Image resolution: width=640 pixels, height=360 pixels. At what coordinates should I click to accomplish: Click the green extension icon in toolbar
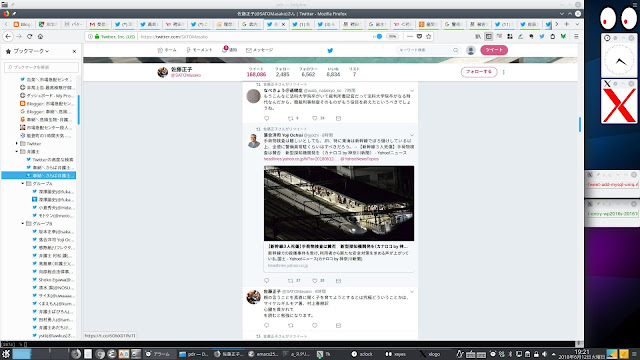[563, 36]
